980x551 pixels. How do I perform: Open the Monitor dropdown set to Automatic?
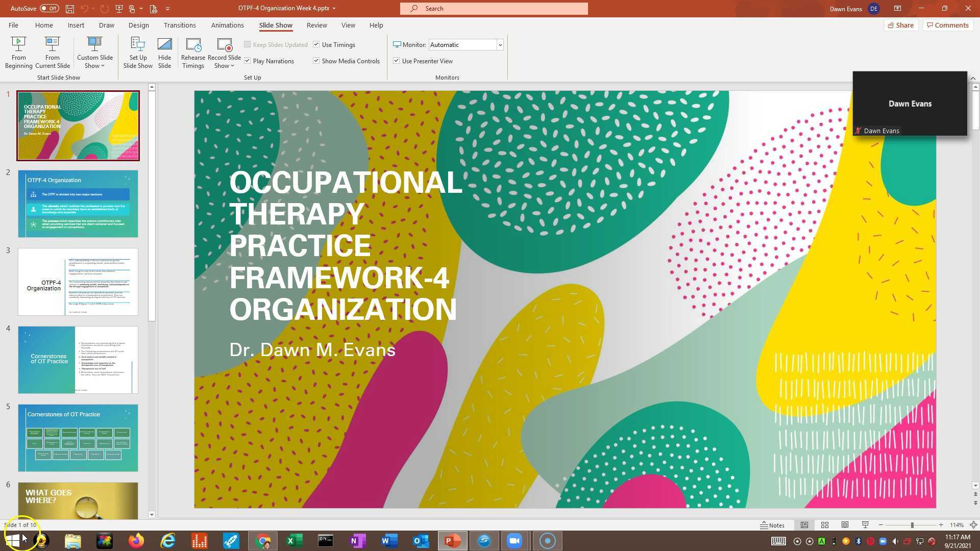pyautogui.click(x=500, y=45)
